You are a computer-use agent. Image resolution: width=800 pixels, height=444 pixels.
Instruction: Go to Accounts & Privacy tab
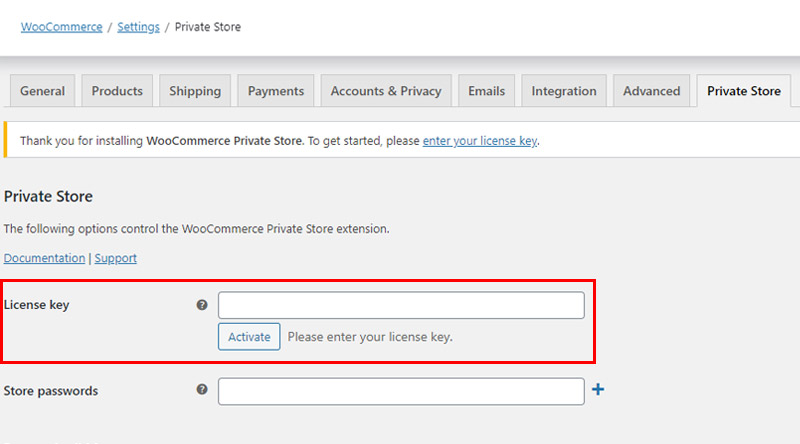tap(386, 91)
